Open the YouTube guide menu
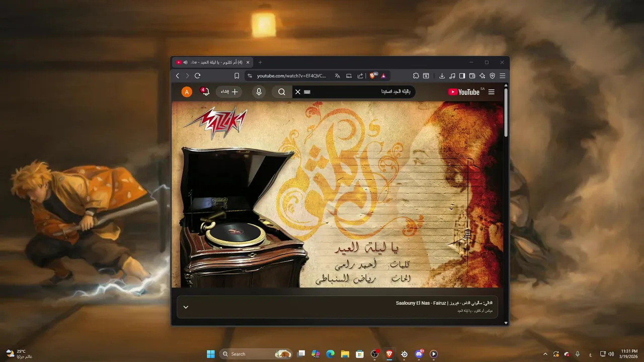This screenshot has width=644, height=362. tap(492, 92)
